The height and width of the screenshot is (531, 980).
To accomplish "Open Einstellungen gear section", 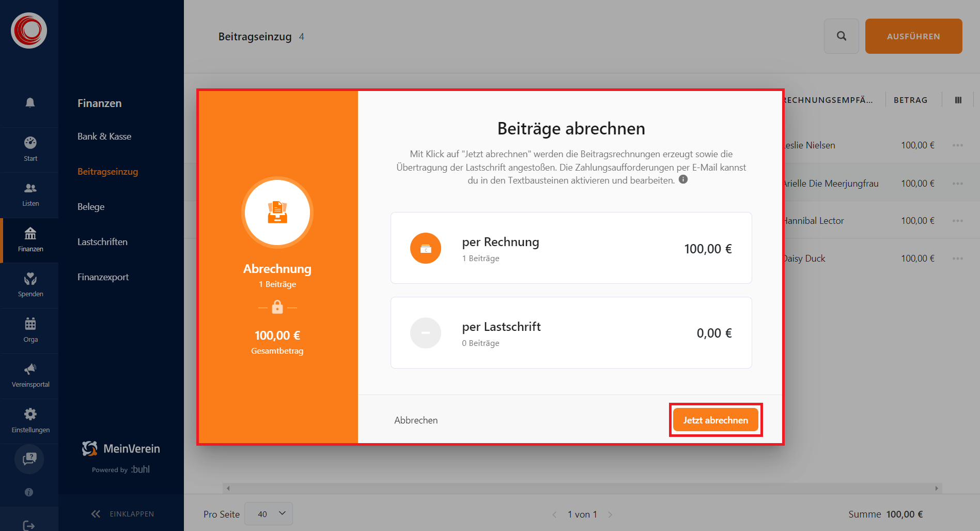I will [30, 421].
